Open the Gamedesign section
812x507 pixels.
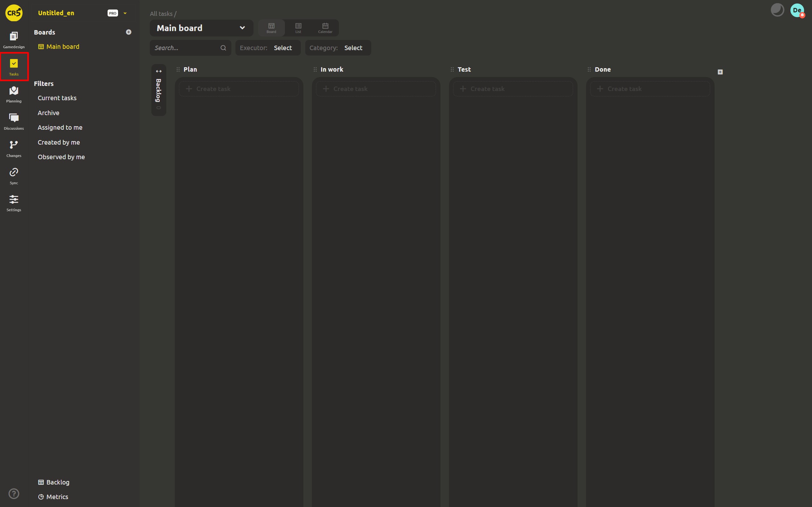(14, 40)
